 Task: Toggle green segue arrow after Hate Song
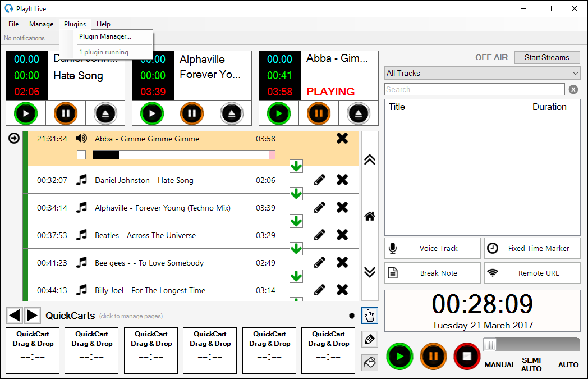point(296,194)
